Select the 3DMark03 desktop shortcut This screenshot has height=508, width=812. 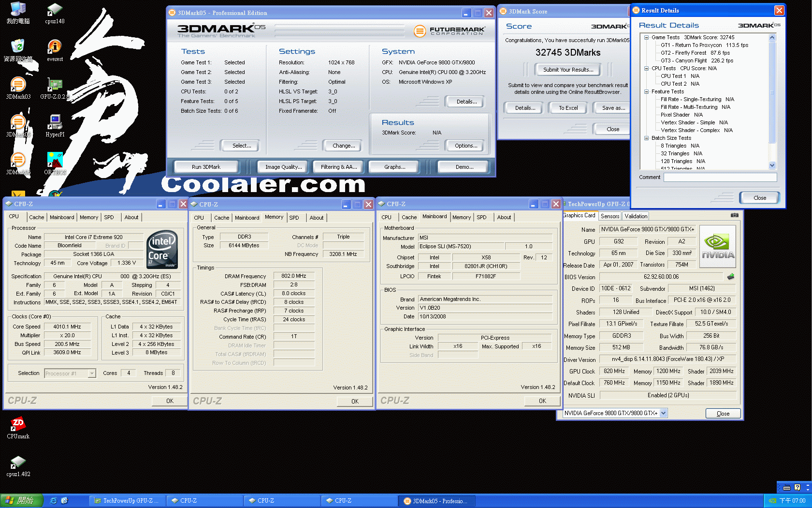point(18,88)
